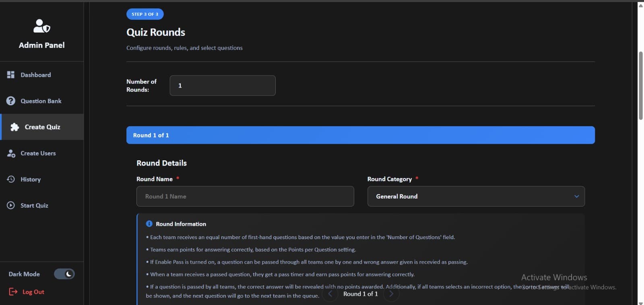
Task: Toggle the Dark Mode switch off
Action: [64, 274]
